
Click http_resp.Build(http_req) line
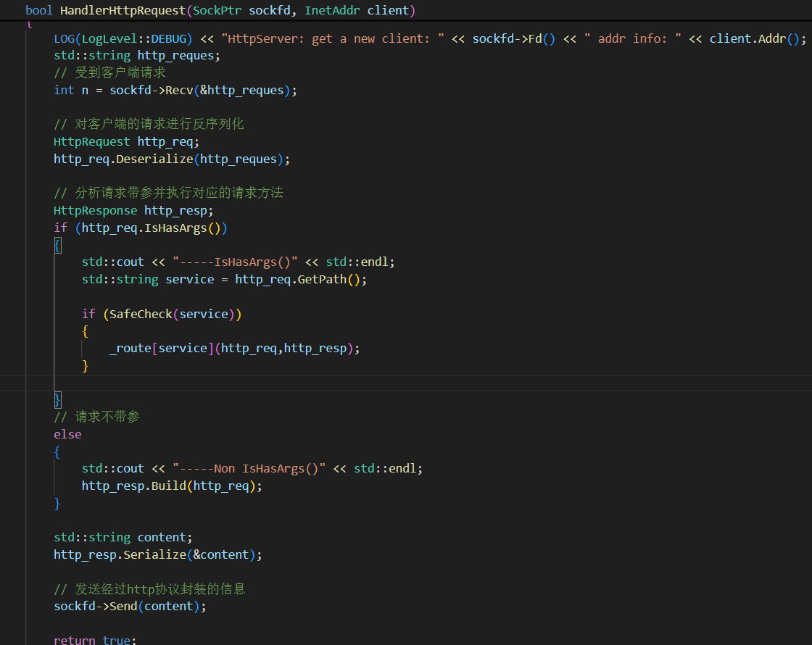(x=172, y=486)
